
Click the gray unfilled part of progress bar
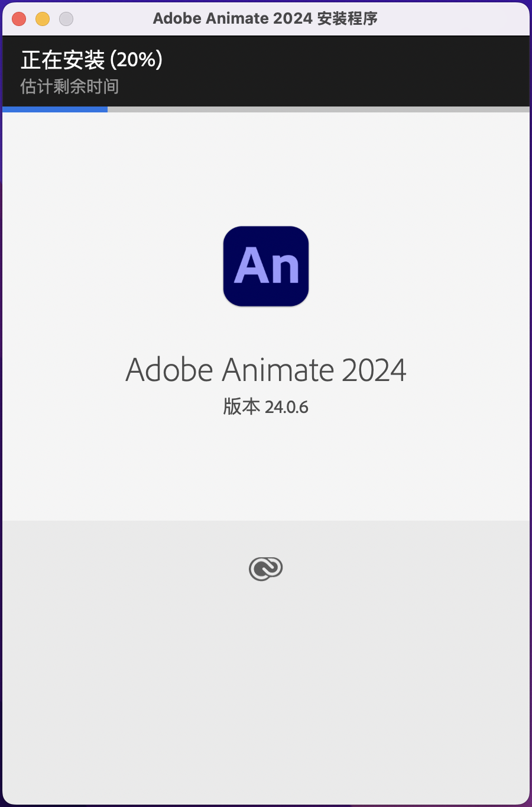(x=319, y=109)
